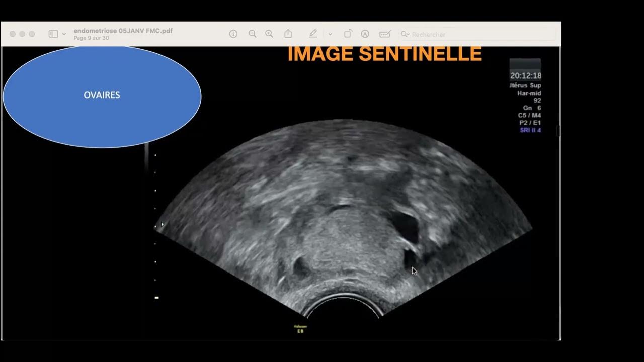
Task: Show the document info inspector
Action: coord(233,34)
